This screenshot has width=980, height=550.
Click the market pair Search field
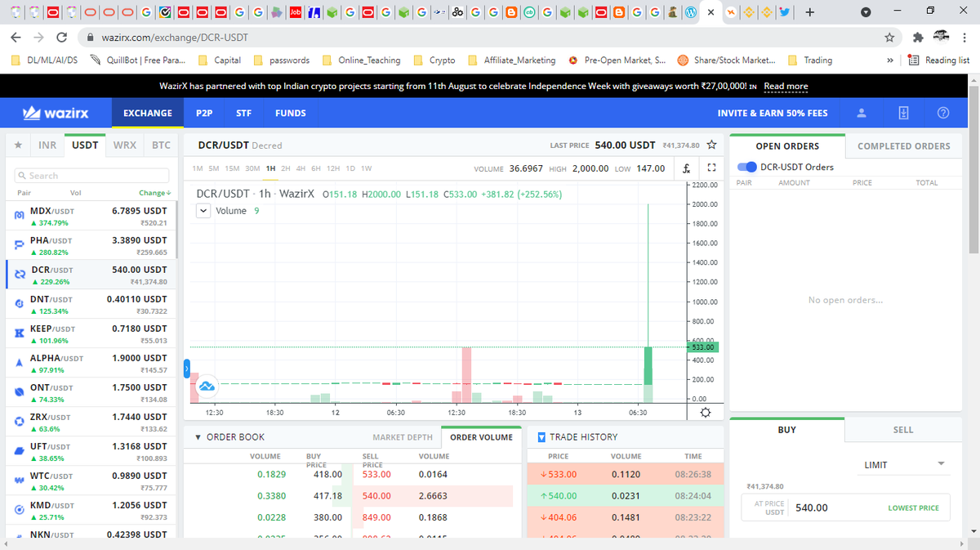[91, 176]
